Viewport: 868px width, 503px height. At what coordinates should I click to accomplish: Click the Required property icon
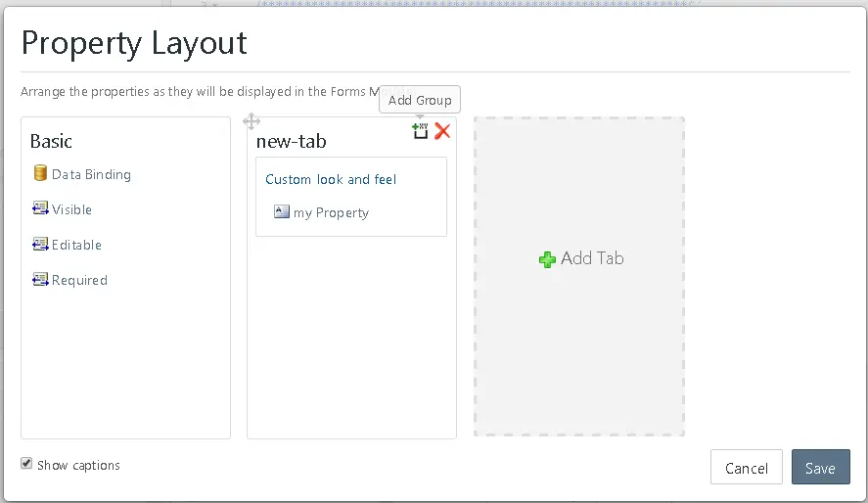pos(40,280)
